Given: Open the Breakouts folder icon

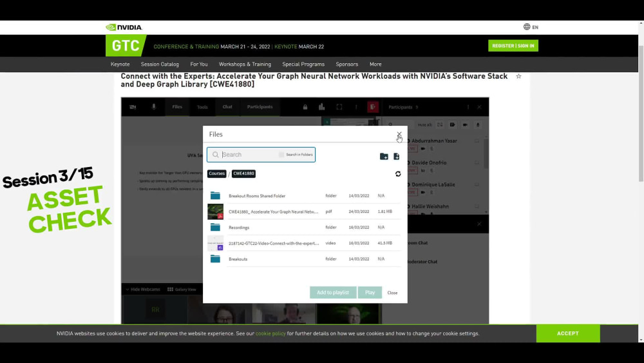Looking at the screenshot, I should tap(215, 259).
